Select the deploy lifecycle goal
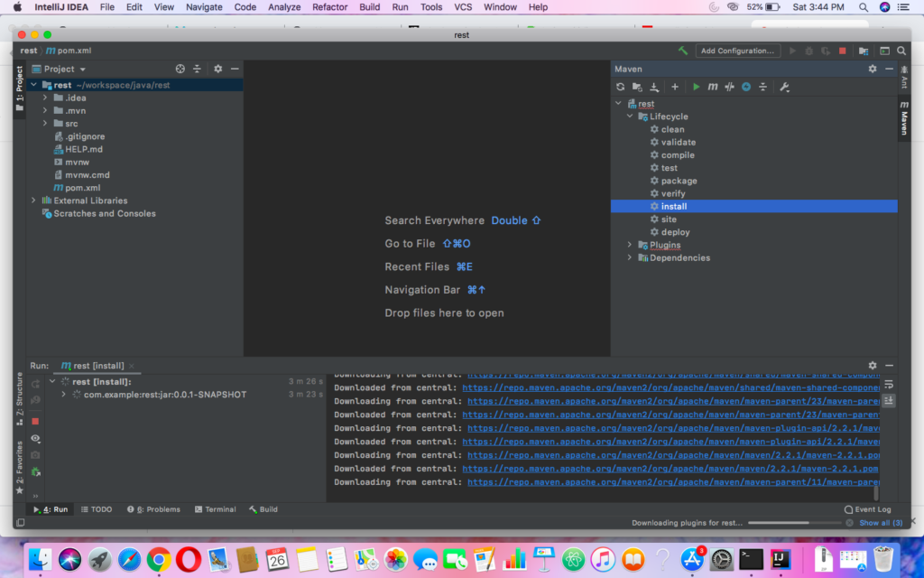The width and height of the screenshot is (924, 578). (675, 232)
